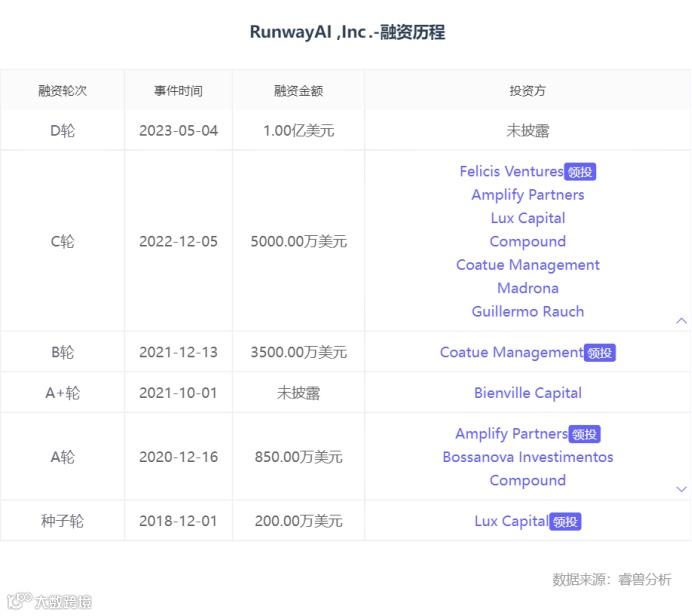The image size is (692, 616).
Task: Open Lux Capital link in C轮 row
Action: click(527, 218)
